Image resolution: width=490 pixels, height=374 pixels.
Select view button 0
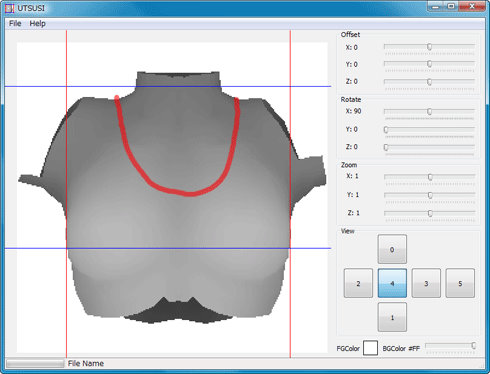pyautogui.click(x=392, y=249)
